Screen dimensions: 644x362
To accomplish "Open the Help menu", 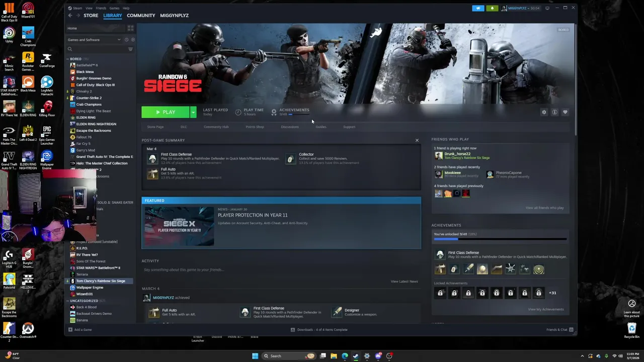I will coord(126,8).
